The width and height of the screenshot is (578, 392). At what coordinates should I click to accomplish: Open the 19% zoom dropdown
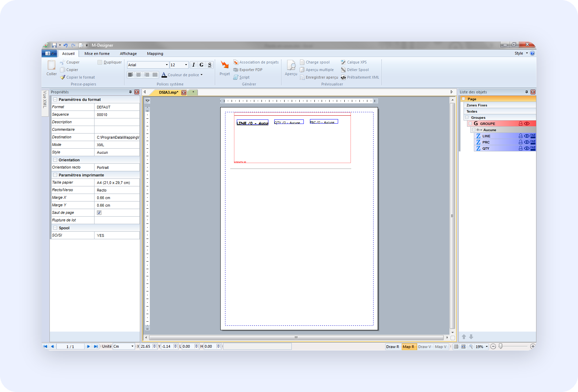point(487,347)
